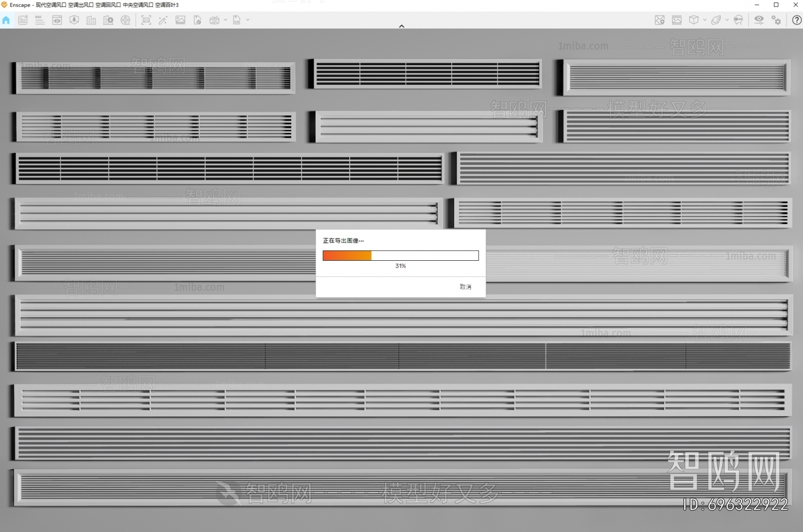The width and height of the screenshot is (803, 532).
Task: Open the BIM info panel
Action: [x=40, y=20]
